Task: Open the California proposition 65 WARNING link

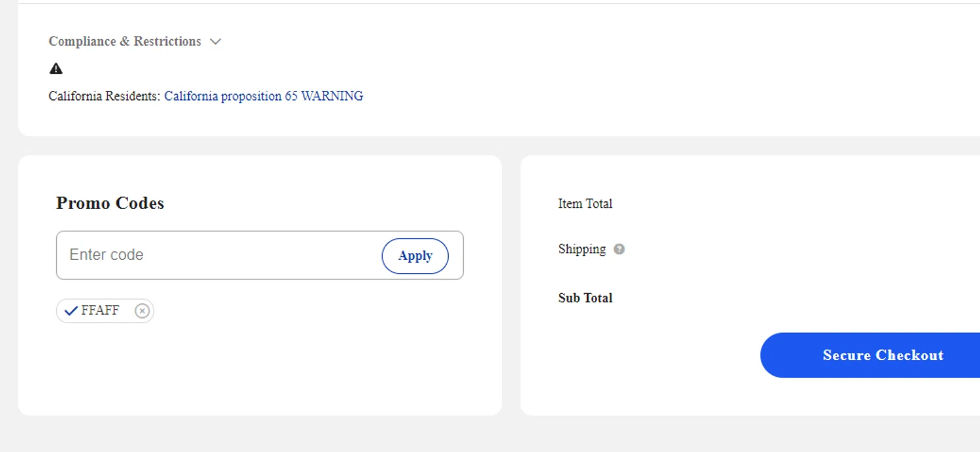Action: pyautogui.click(x=263, y=96)
